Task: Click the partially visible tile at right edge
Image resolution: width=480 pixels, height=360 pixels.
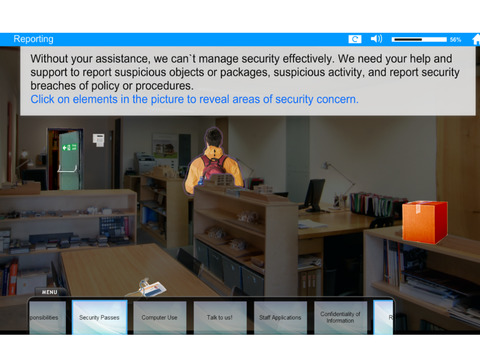Action: click(x=383, y=317)
